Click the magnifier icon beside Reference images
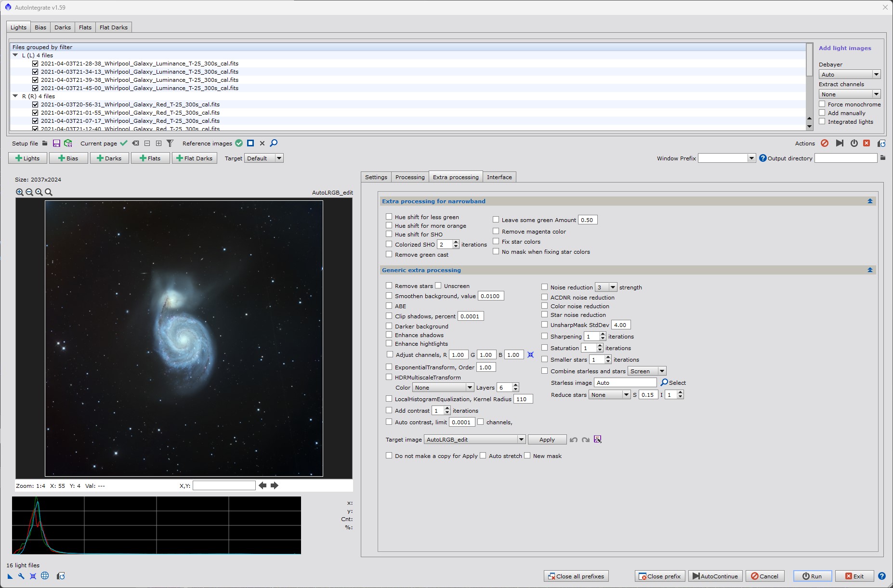 coord(274,143)
